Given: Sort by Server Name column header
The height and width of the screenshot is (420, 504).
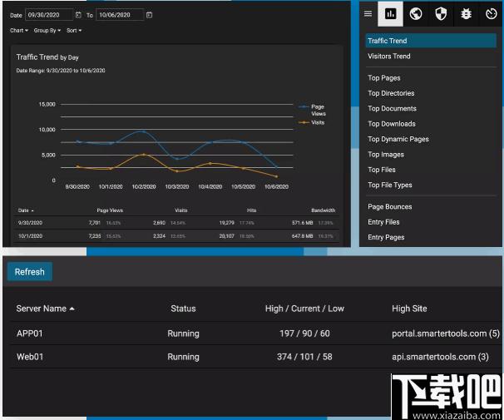Looking at the screenshot, I should pos(45,309).
